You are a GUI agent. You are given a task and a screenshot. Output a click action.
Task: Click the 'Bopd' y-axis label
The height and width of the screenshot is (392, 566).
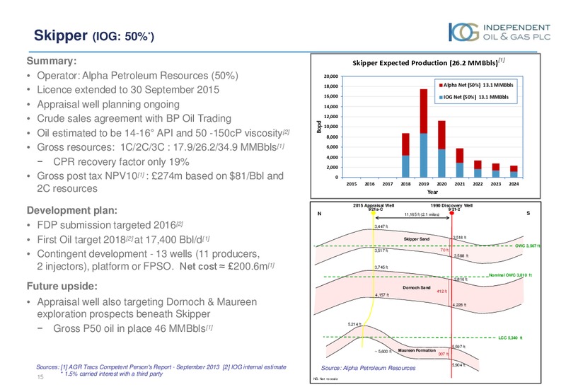tap(319, 127)
